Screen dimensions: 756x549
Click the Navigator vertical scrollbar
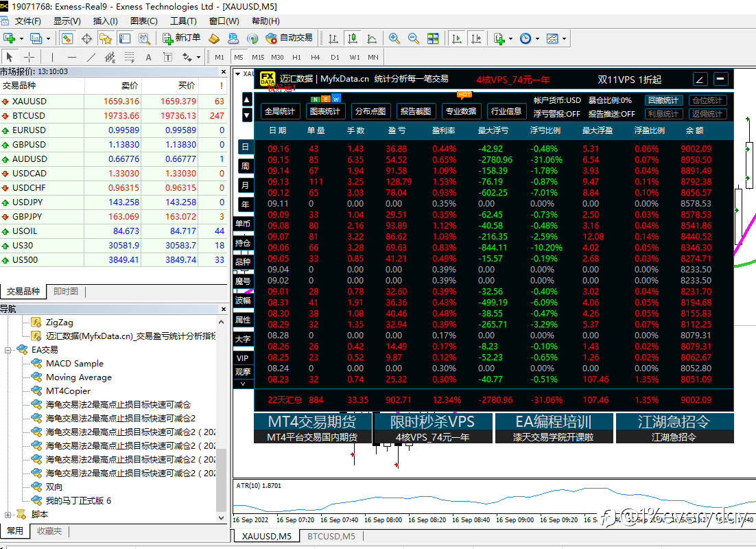222,480
